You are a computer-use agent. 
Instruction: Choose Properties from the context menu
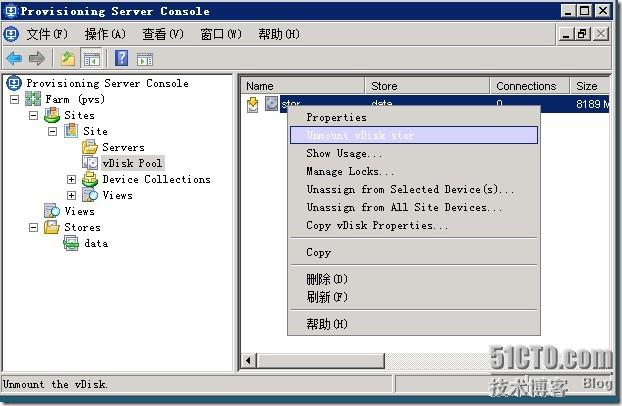point(414,117)
